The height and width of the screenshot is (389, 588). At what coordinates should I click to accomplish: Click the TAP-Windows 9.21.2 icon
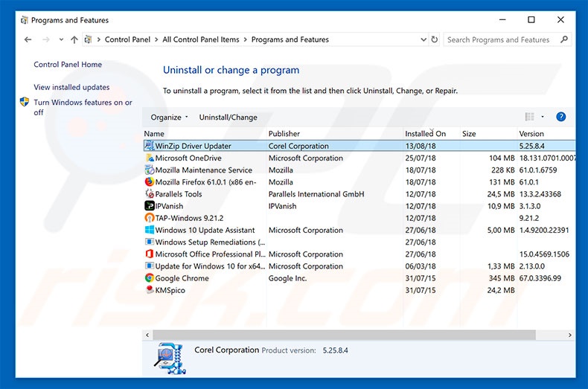tap(150, 218)
